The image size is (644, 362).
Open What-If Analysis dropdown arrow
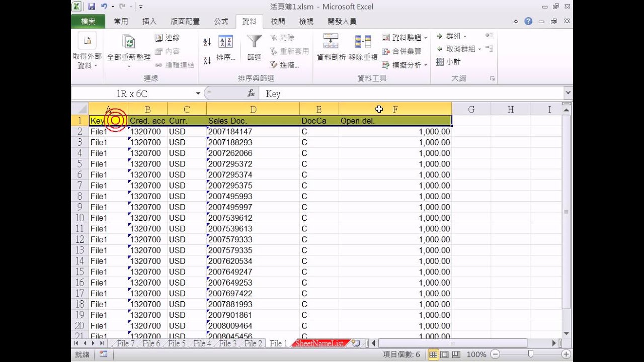tap(426, 65)
